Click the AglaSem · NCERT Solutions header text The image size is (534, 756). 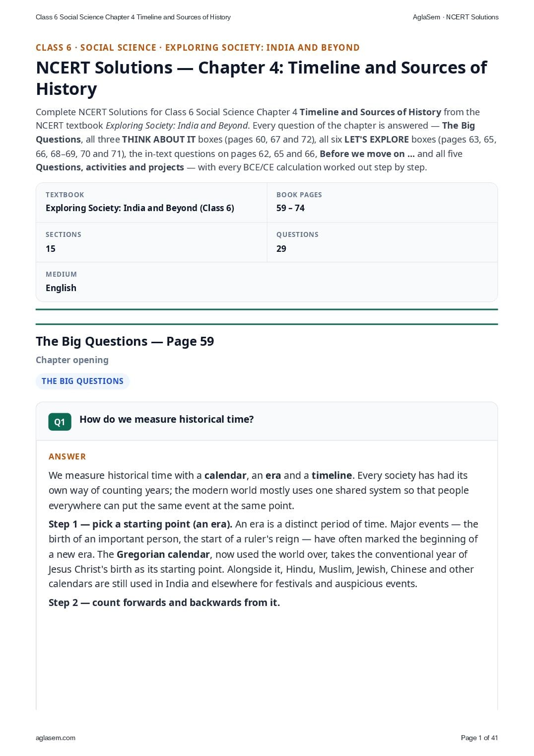pos(456,17)
